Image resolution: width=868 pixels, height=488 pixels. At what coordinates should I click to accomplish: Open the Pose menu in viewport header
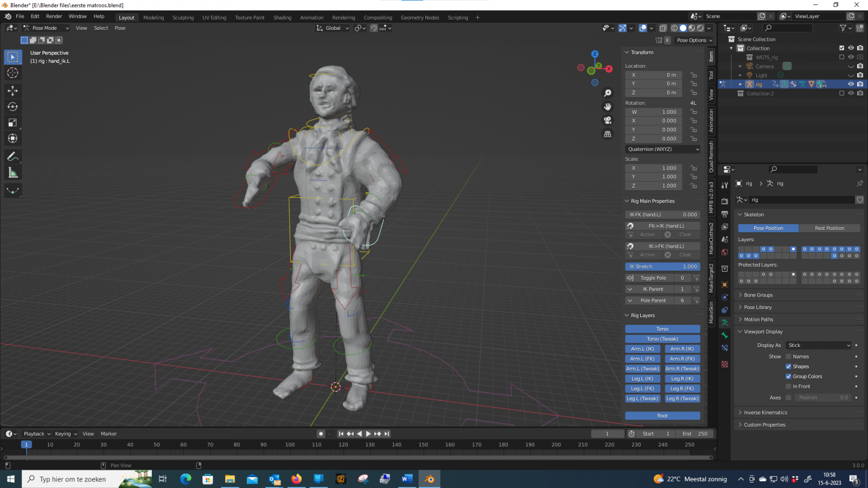pyautogui.click(x=120, y=28)
